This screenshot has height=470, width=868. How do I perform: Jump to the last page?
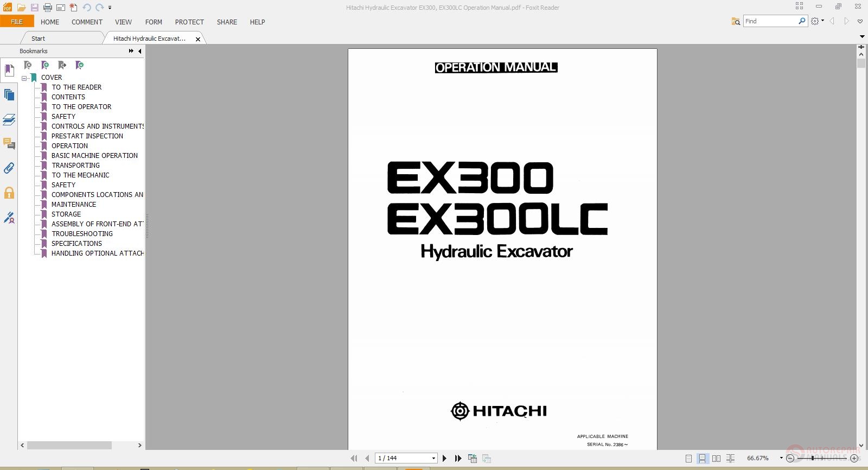click(458, 459)
